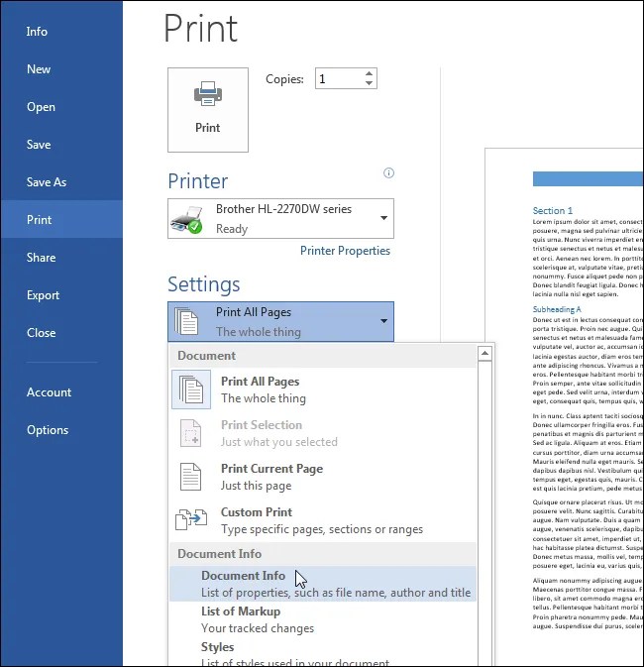Click 'The whole thing' in Settings dropdown box
Screen dimensions: 644x667
[259, 332]
